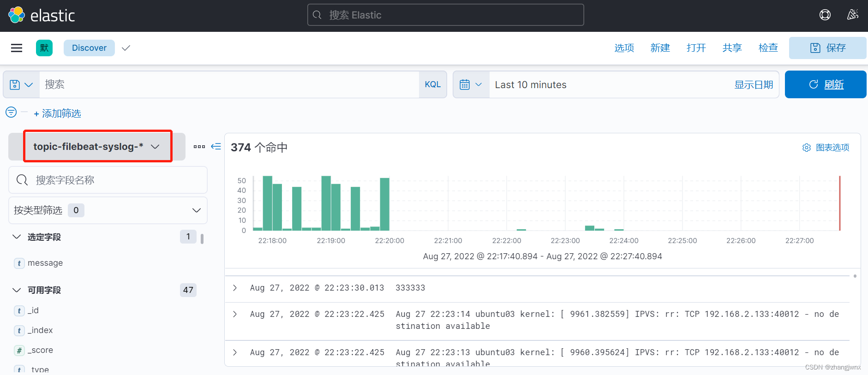
Task: Expand the log row 9961.382559
Action: (235, 314)
